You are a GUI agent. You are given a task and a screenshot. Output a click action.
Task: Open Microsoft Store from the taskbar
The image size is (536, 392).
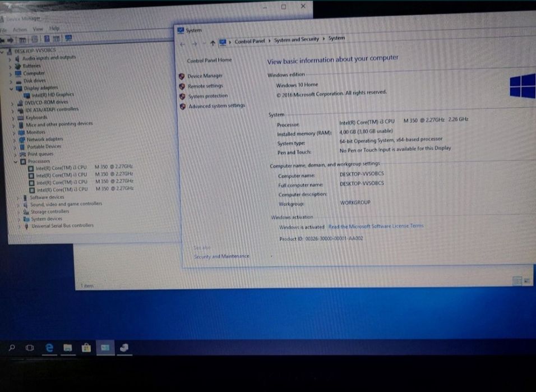point(86,348)
